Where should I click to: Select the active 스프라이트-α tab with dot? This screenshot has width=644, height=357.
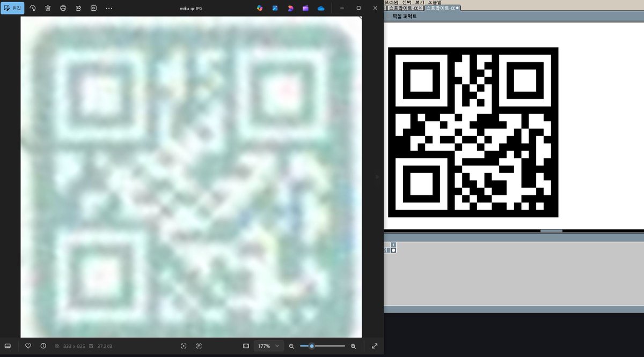(442, 8)
